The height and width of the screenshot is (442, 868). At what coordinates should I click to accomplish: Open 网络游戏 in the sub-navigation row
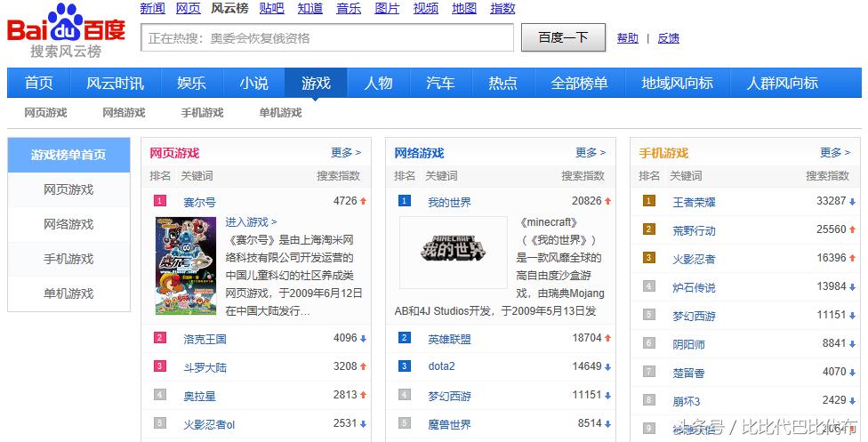click(x=124, y=113)
